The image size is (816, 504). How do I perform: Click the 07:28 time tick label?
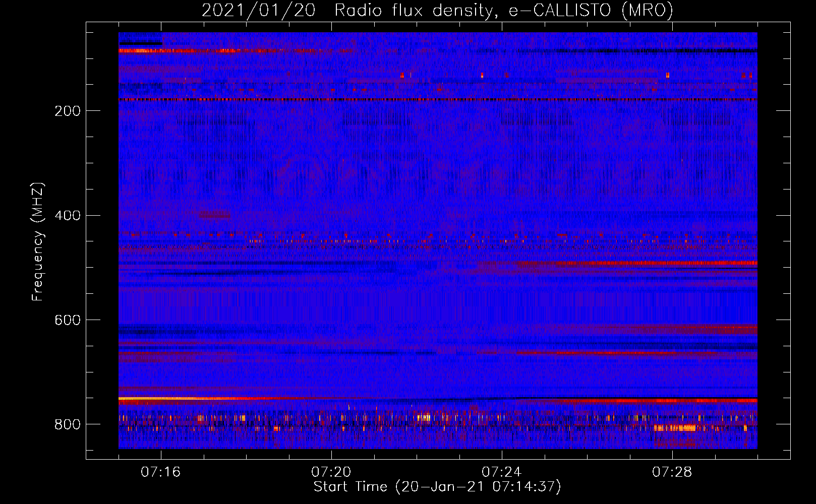(x=672, y=472)
